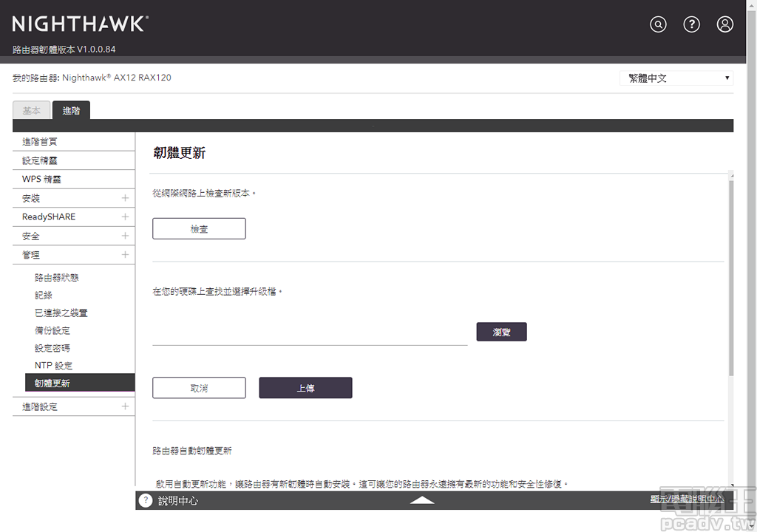Open the help icon at top right
Viewport: 757px width, 532px height.
click(691, 24)
